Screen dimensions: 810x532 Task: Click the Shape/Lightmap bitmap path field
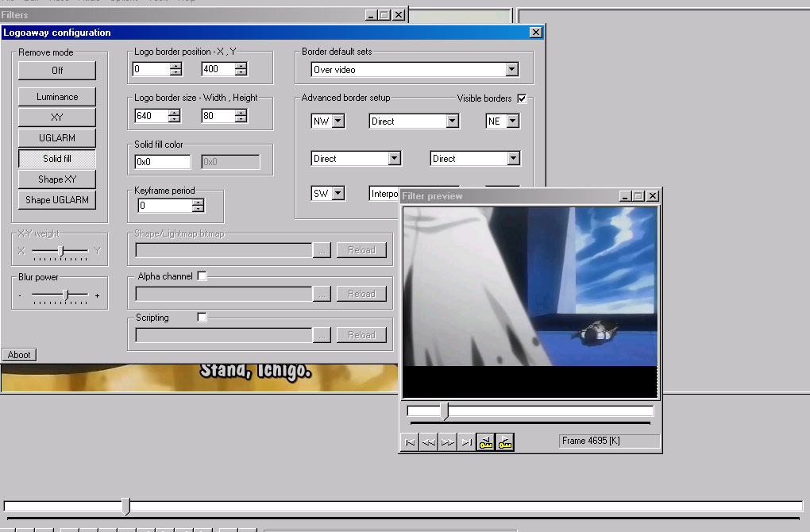pyautogui.click(x=224, y=250)
